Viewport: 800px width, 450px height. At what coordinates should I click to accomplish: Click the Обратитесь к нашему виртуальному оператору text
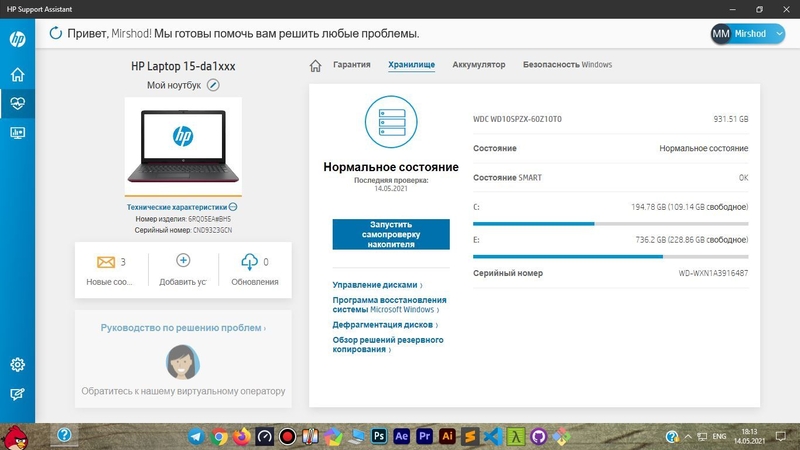(183, 391)
